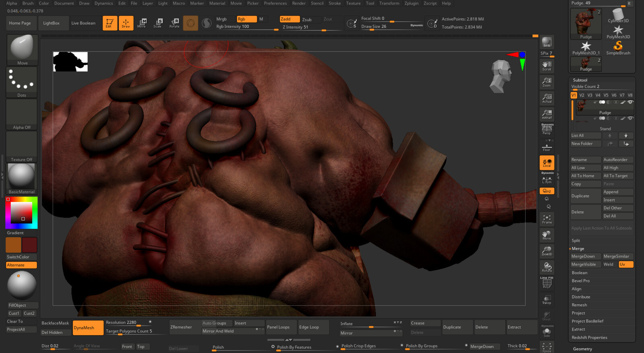Activate the Edit mode button
The width and height of the screenshot is (644, 353).
pos(109,23)
